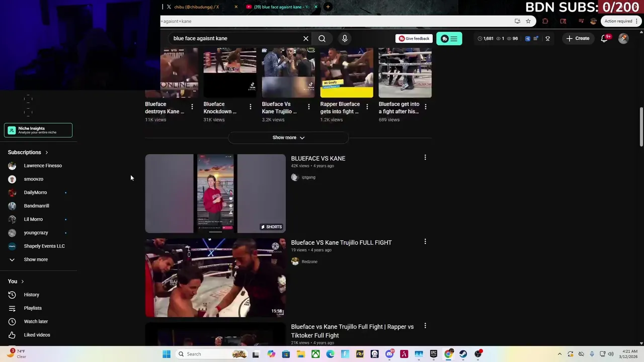
Task: Open more actions for BLUEFACE VS KANE video
Action: tap(425, 158)
